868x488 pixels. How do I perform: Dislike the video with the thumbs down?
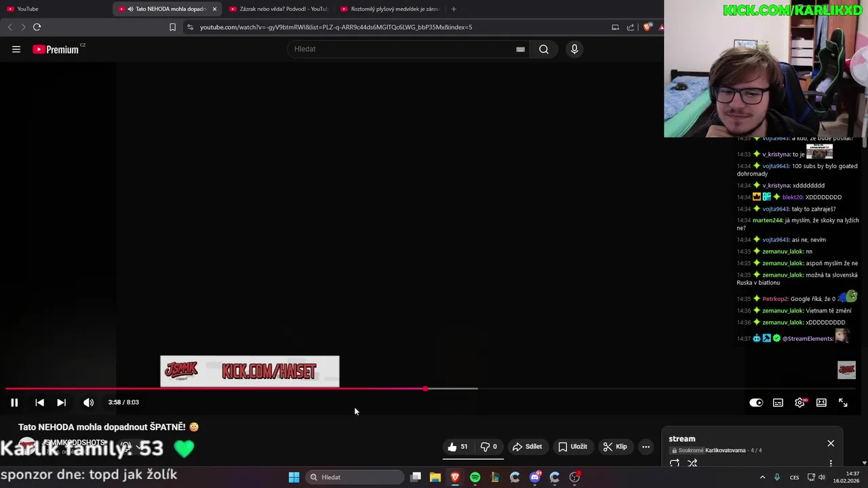point(489,447)
